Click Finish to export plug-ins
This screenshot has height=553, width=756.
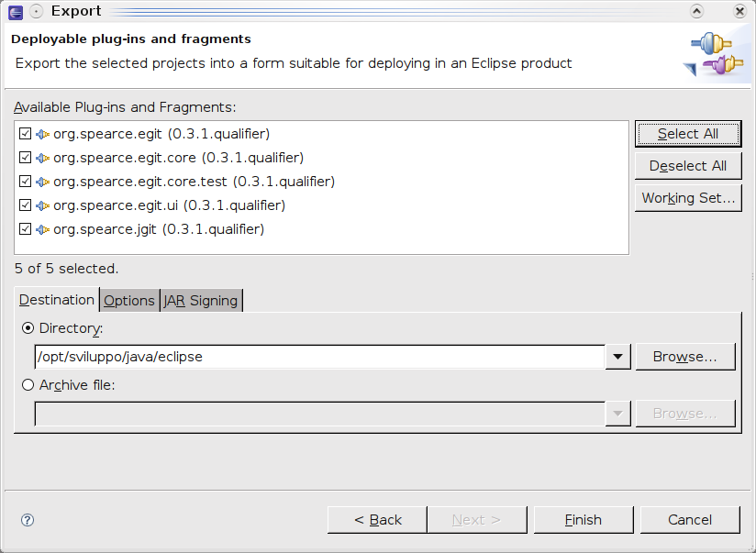584,520
